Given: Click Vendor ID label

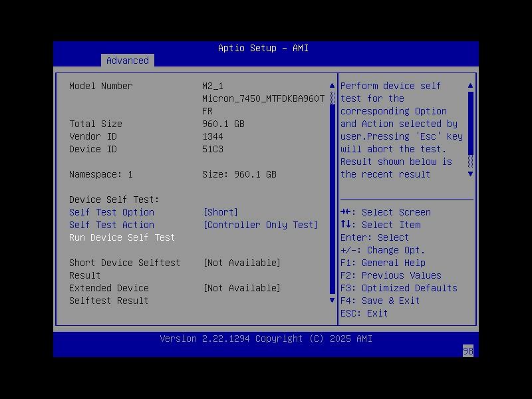Looking at the screenshot, I should (93, 136).
